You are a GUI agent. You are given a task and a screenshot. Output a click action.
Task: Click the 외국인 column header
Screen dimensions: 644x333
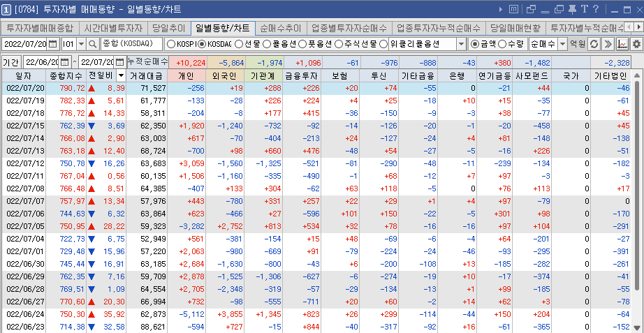click(225, 75)
